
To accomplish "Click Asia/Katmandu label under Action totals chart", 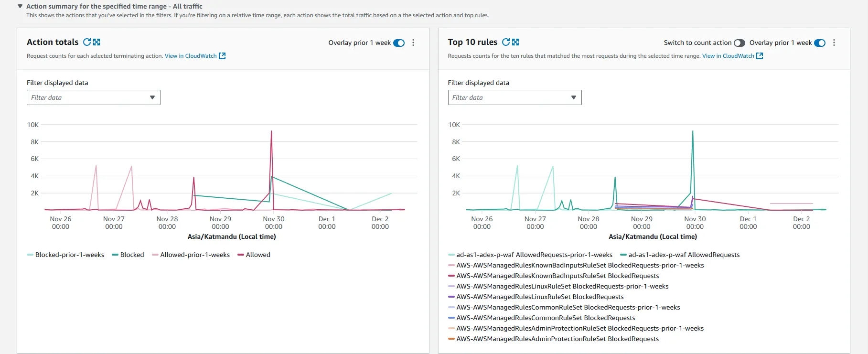I will pyautogui.click(x=232, y=236).
